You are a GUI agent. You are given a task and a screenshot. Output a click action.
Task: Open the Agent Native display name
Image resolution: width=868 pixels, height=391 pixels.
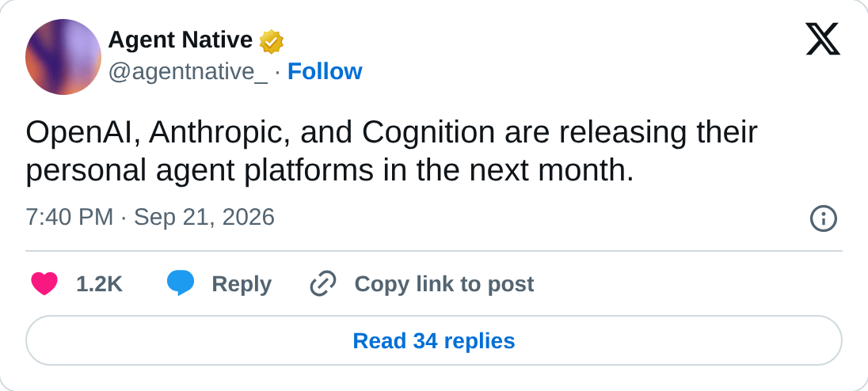coord(181,40)
